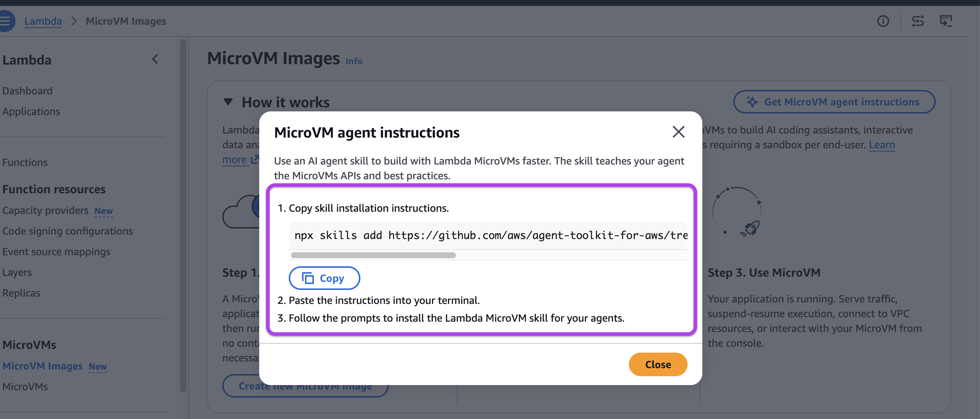
Task: Go to Applications in sidebar
Action: coord(31,112)
